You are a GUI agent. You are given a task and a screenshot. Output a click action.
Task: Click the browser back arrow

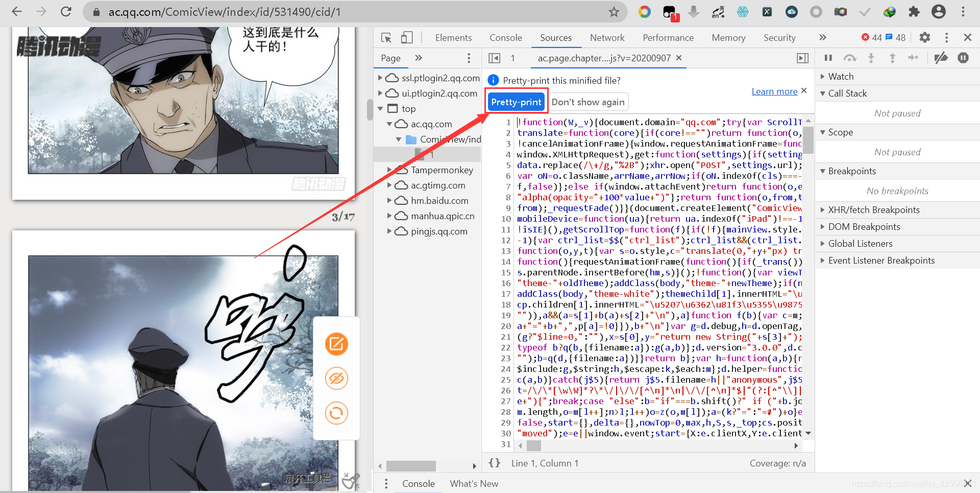pyautogui.click(x=17, y=12)
